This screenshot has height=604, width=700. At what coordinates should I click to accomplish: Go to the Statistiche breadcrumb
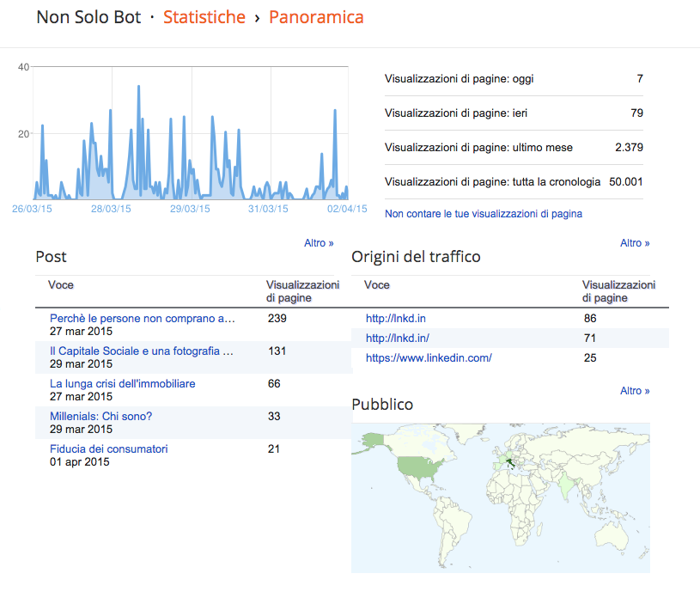coord(204,17)
